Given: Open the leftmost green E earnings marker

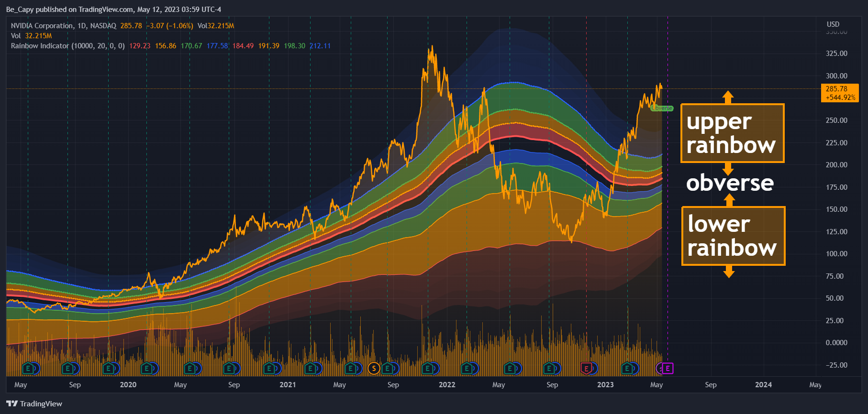Looking at the screenshot, I should (x=29, y=369).
